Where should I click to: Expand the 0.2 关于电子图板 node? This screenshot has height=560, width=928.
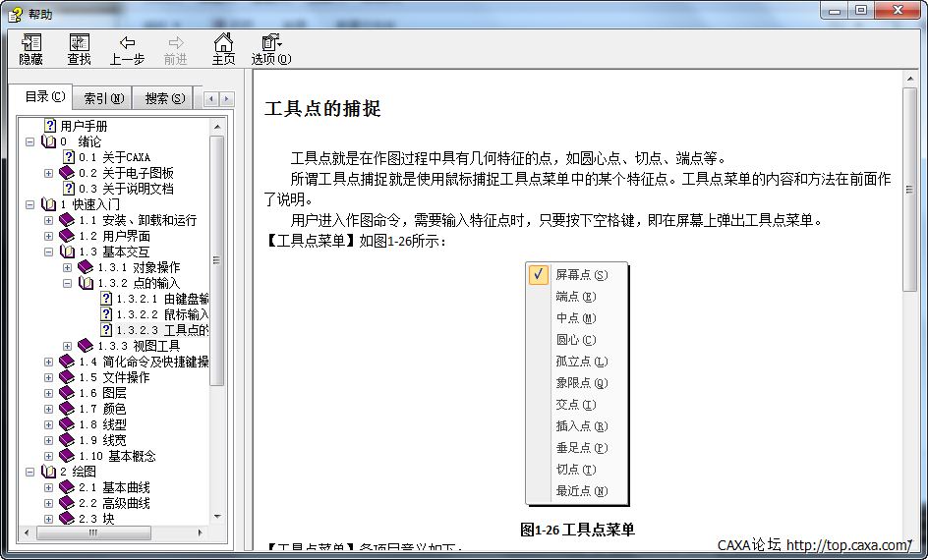(48, 173)
